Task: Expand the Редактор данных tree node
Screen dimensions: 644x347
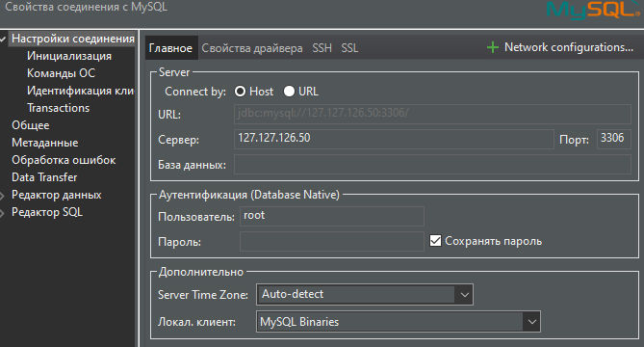Action: (2, 196)
